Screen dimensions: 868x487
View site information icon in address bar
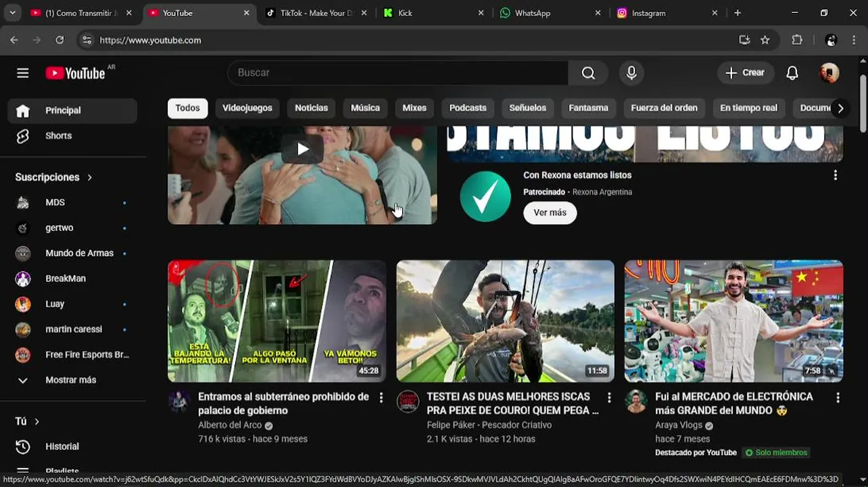click(x=87, y=40)
